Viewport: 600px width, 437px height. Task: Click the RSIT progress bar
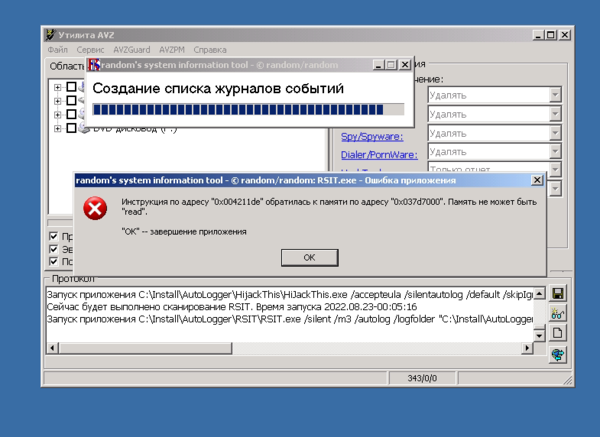tap(248, 109)
